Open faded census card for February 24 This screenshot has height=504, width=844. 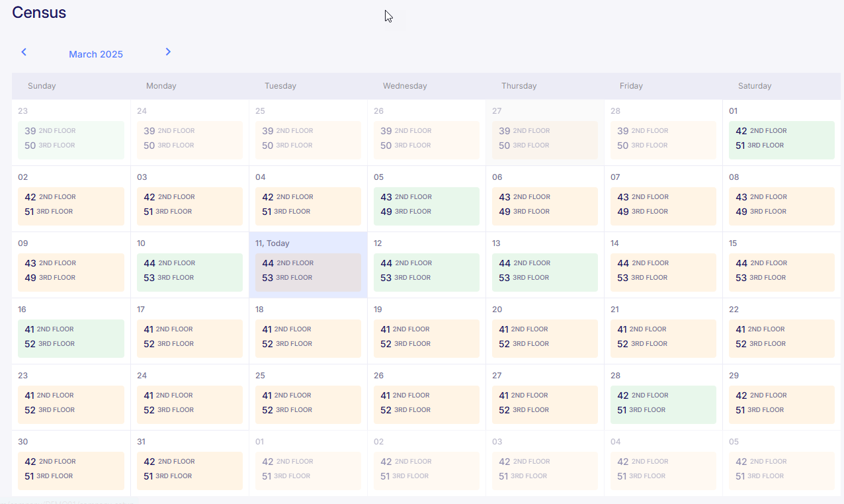point(190,140)
